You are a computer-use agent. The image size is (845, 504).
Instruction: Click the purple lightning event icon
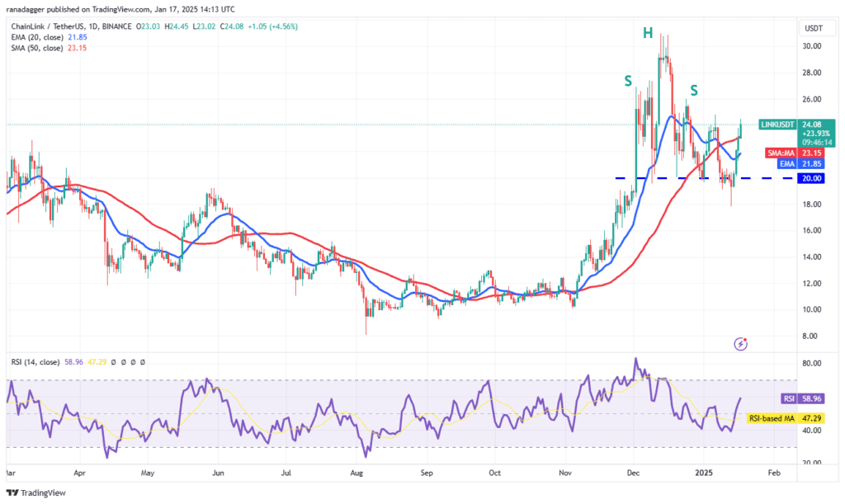740,343
